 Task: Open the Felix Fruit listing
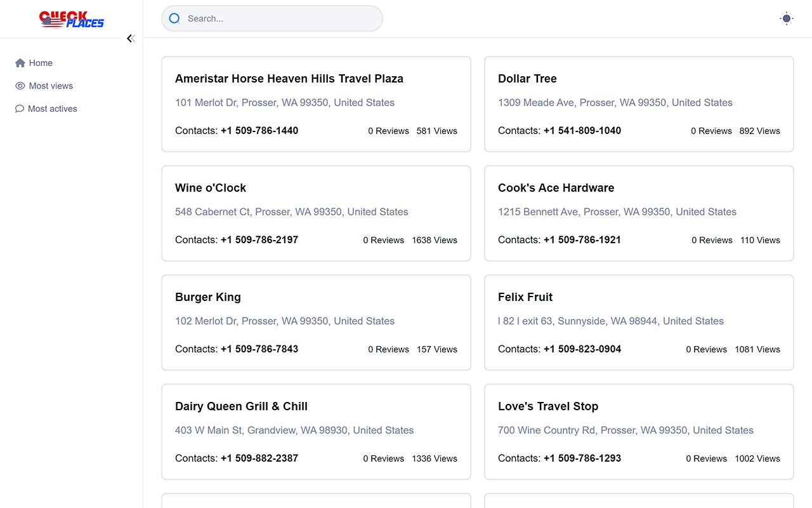(525, 297)
